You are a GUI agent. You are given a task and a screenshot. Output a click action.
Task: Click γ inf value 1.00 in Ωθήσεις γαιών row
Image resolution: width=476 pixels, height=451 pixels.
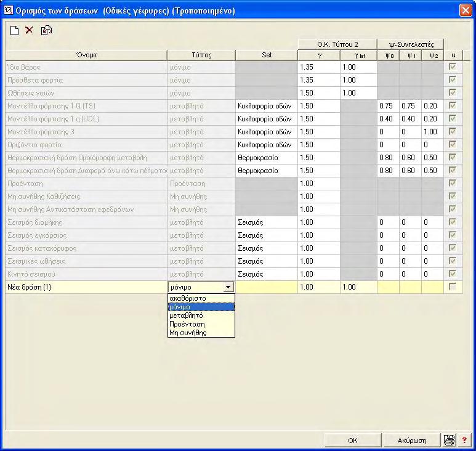pos(359,93)
